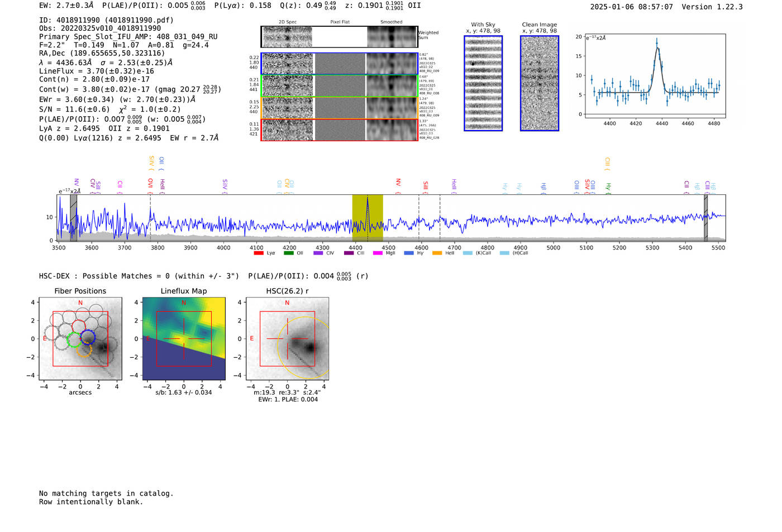Click the EWr: 1. PLAE: 0.004 caption
This screenshot has width=782, height=532.
(x=288, y=399)
